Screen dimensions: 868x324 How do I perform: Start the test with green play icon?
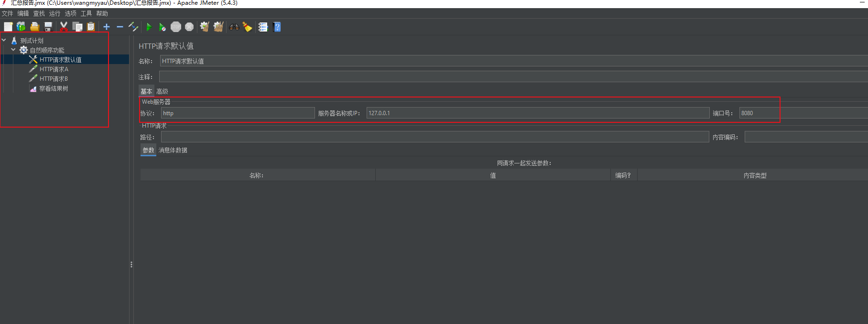(149, 27)
